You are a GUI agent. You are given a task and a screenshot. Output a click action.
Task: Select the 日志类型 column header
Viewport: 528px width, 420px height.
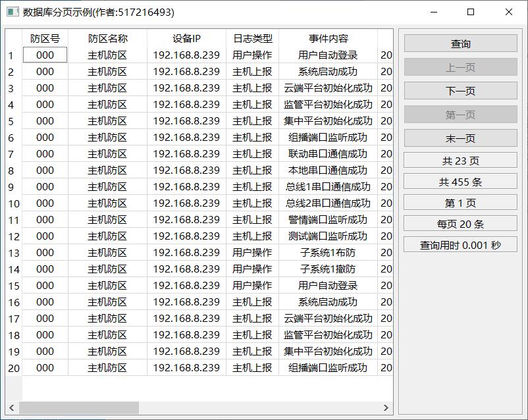(252, 39)
